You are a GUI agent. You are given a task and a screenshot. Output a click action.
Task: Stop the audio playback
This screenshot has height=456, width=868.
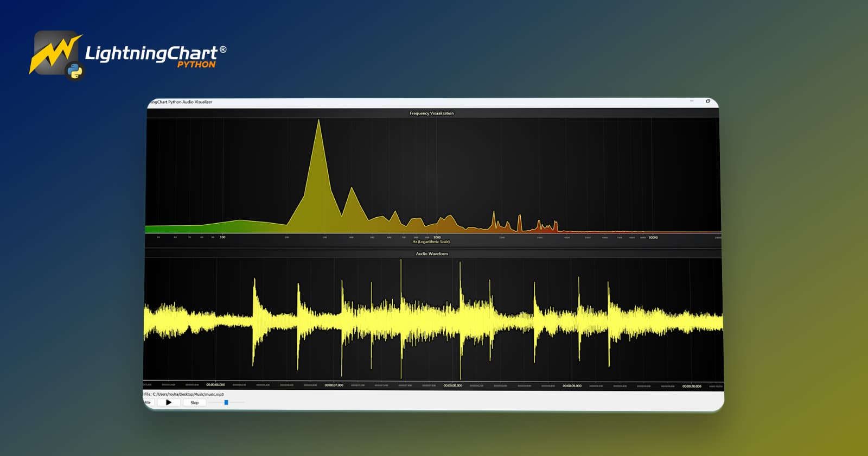(194, 403)
